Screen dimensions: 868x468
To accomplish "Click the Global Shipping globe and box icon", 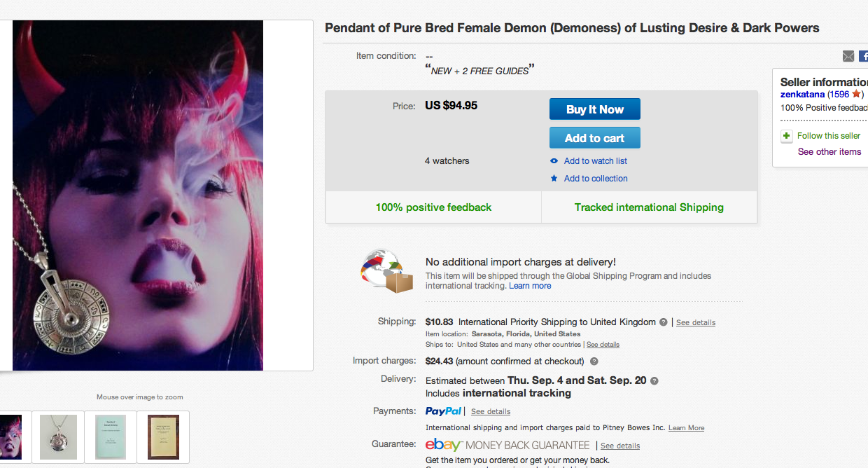I will 386,271.
